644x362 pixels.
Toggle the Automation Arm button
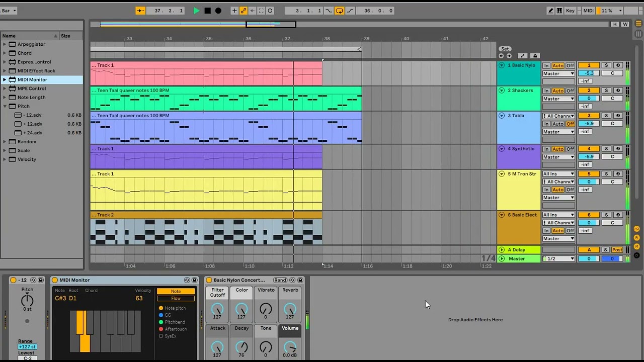[x=243, y=11]
